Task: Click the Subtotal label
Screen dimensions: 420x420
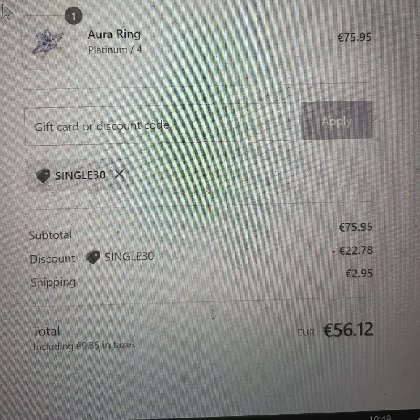Action: [x=50, y=235]
